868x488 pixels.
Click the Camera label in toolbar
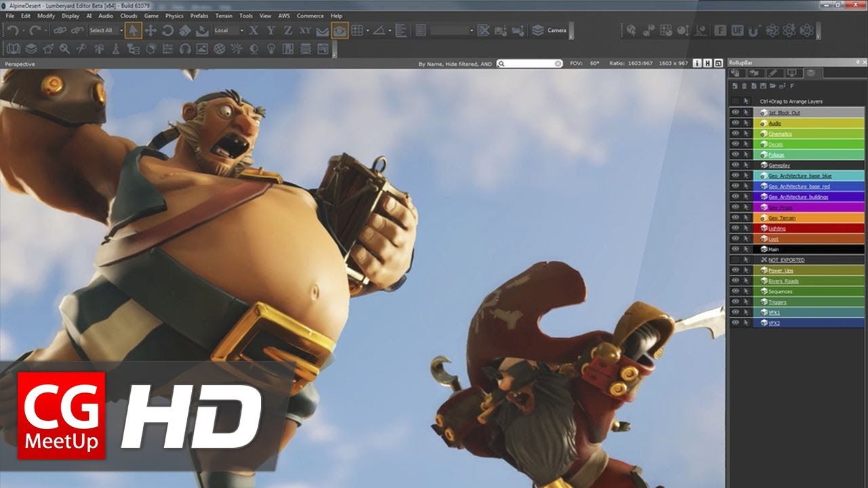click(557, 30)
